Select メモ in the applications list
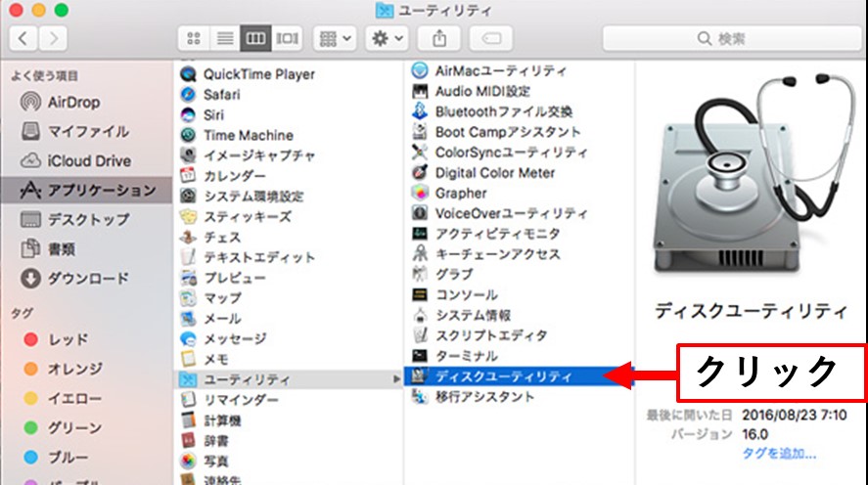This screenshot has height=485, width=868. (x=216, y=360)
